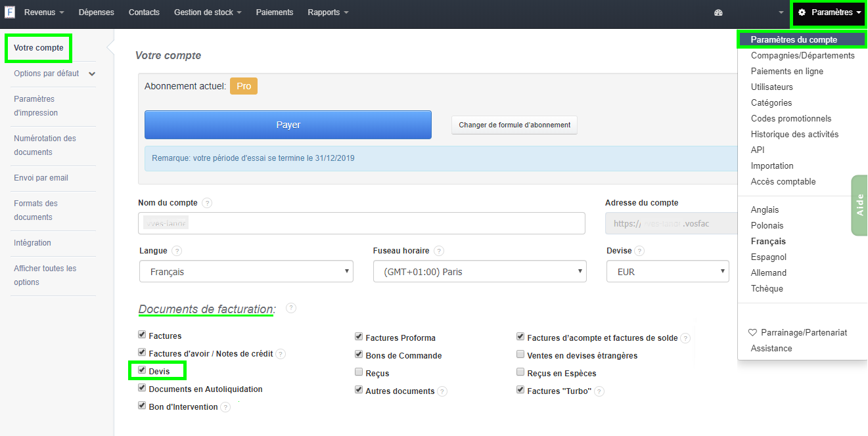Open help for Documents de facturation
This screenshot has width=868, height=436.
click(x=290, y=307)
